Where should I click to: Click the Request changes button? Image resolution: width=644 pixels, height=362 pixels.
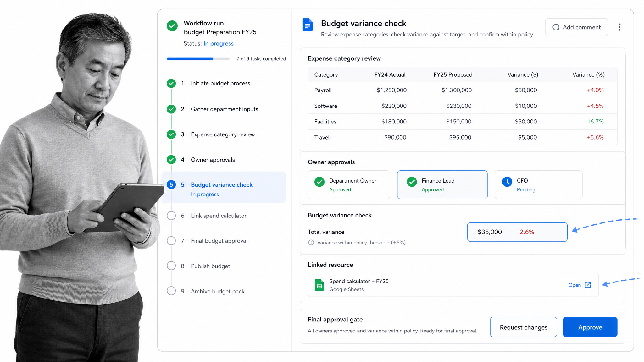(x=524, y=327)
